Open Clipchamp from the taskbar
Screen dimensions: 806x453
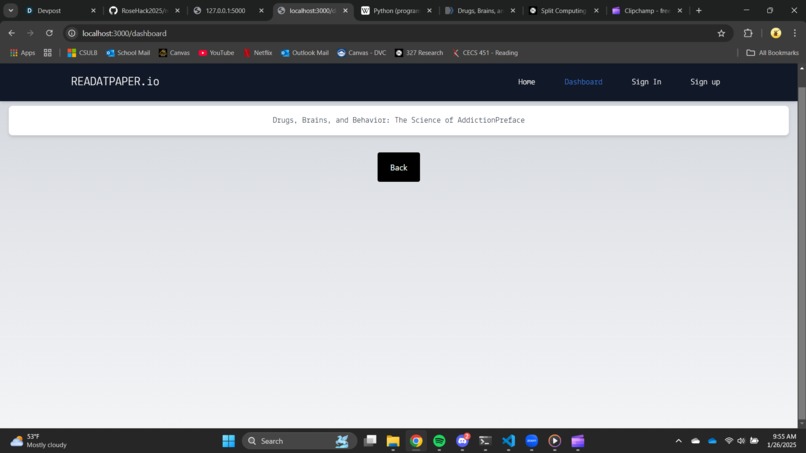click(578, 441)
